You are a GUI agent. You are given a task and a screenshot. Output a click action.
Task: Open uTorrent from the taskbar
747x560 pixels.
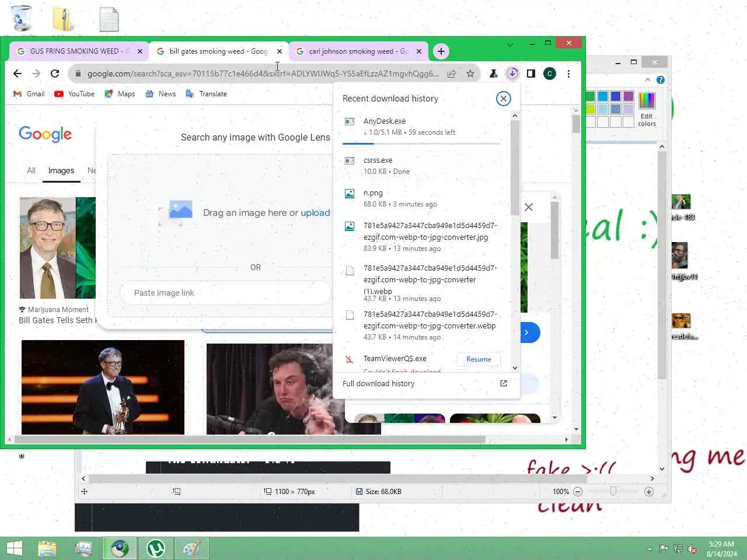pyautogui.click(x=156, y=548)
